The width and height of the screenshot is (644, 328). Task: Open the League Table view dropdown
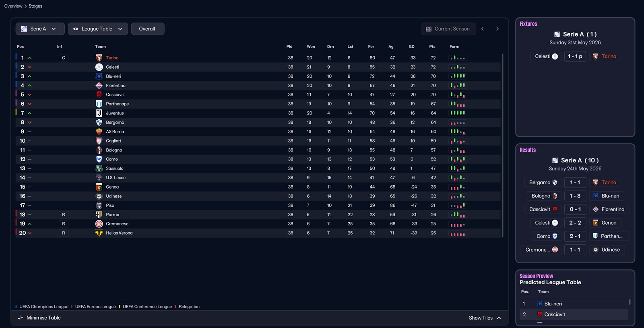pyautogui.click(x=98, y=29)
